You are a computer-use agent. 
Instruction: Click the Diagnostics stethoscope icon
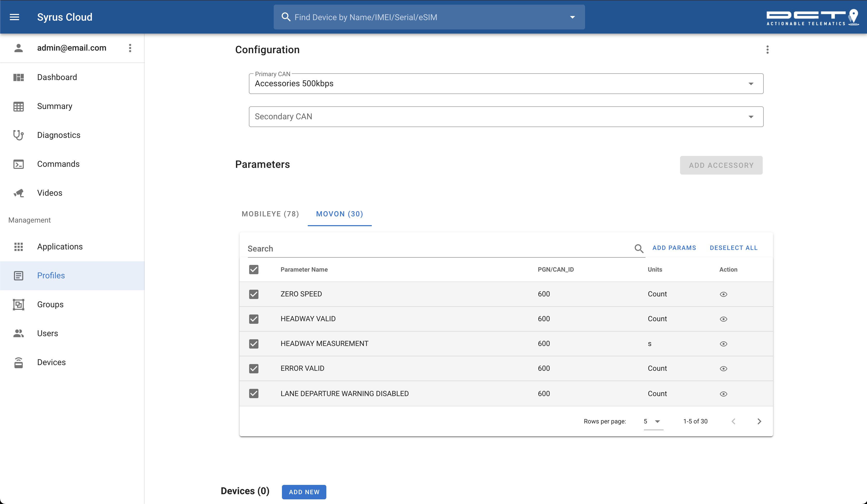(x=19, y=135)
